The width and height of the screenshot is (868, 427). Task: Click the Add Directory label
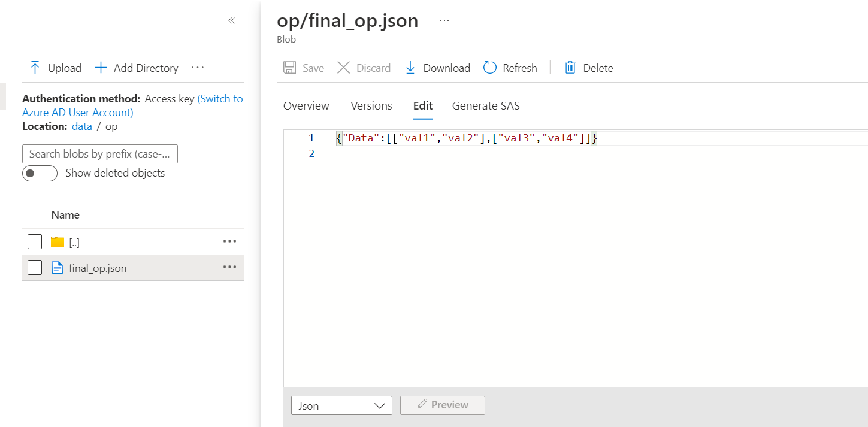pos(146,68)
